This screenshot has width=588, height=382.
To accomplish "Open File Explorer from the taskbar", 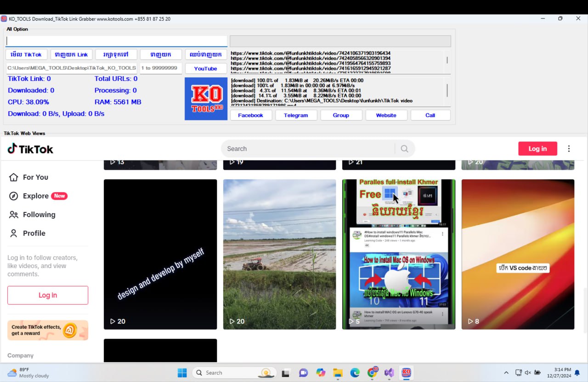I will 338,373.
